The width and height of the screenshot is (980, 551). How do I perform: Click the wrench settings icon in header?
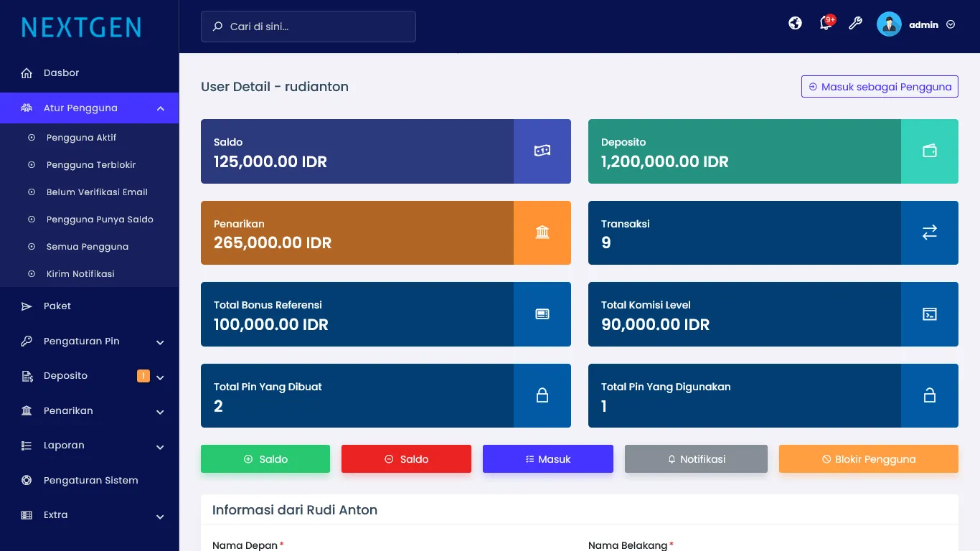tap(855, 24)
